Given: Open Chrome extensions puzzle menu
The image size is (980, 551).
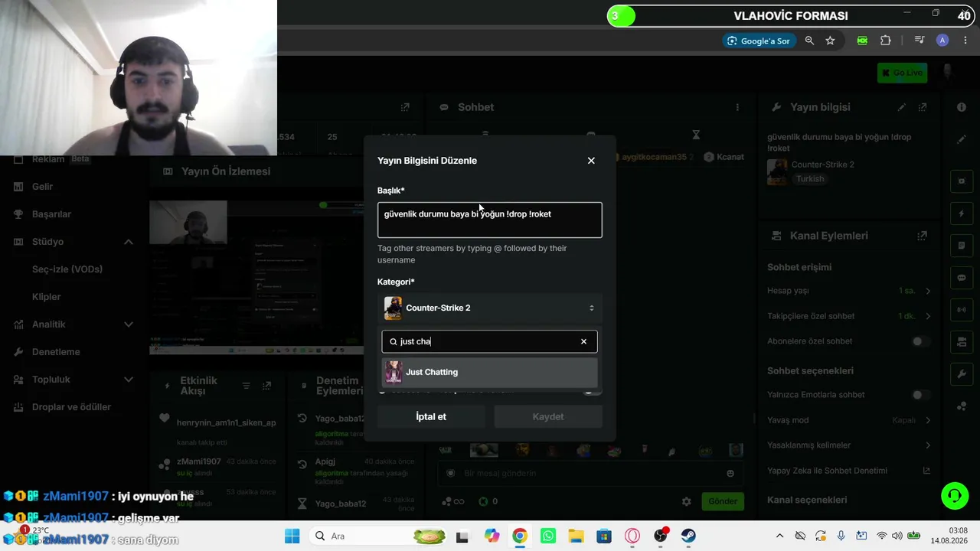Looking at the screenshot, I should [886, 41].
